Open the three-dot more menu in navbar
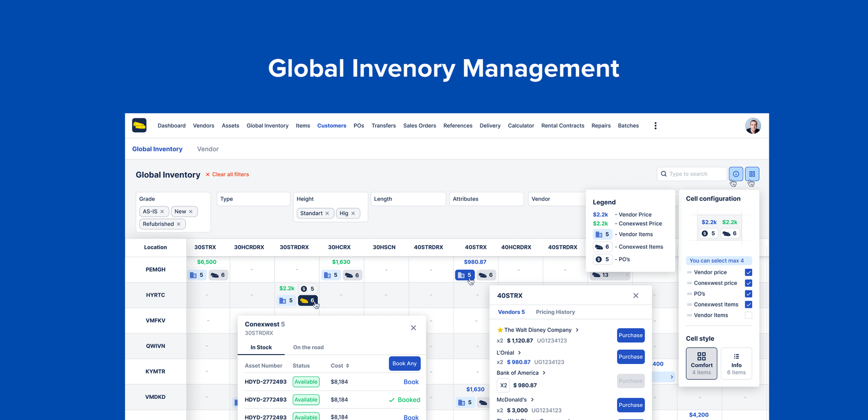This screenshot has height=420, width=868. point(655,126)
